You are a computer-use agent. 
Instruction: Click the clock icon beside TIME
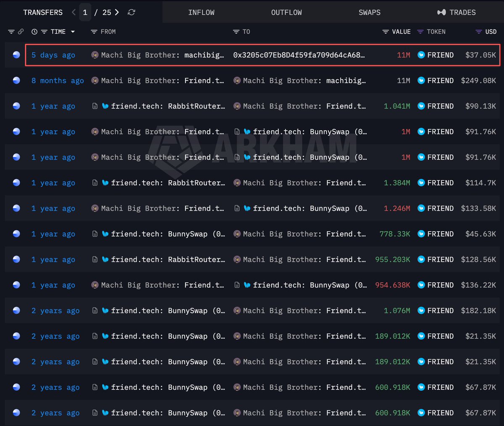pyautogui.click(x=34, y=32)
